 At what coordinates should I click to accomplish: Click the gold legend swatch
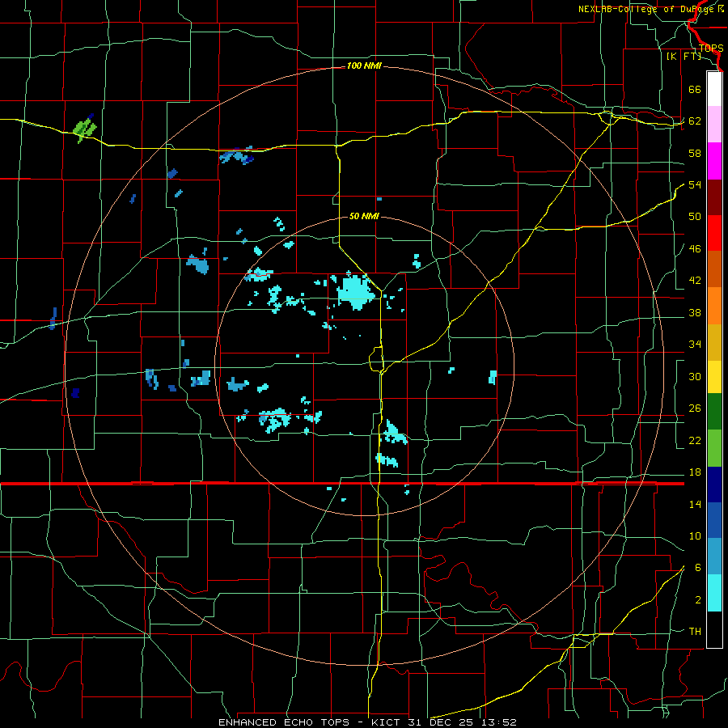[x=714, y=342]
